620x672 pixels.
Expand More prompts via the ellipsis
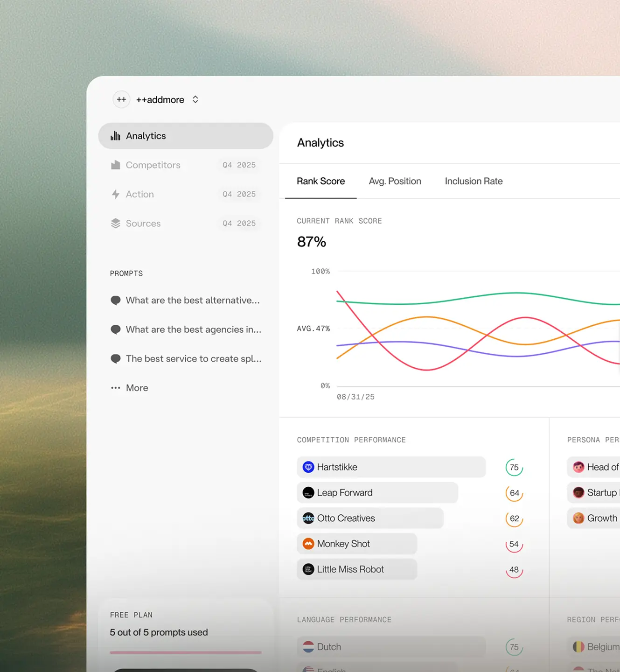(116, 388)
